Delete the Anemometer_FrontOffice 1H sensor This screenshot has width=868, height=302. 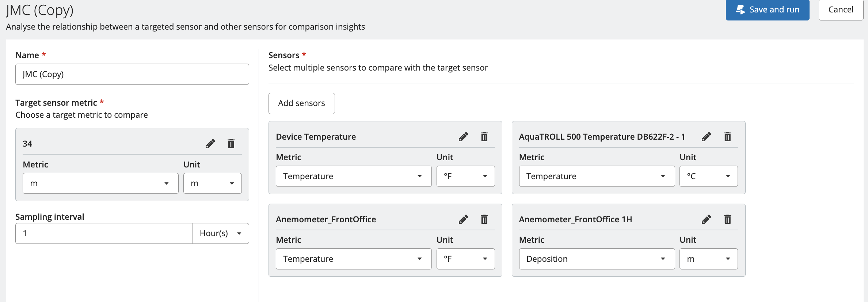[728, 219]
